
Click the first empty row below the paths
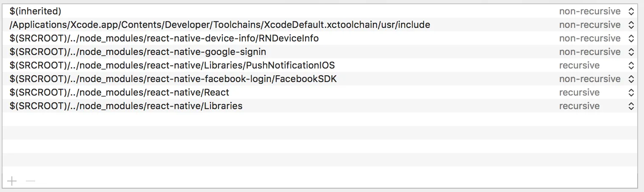[297, 119]
